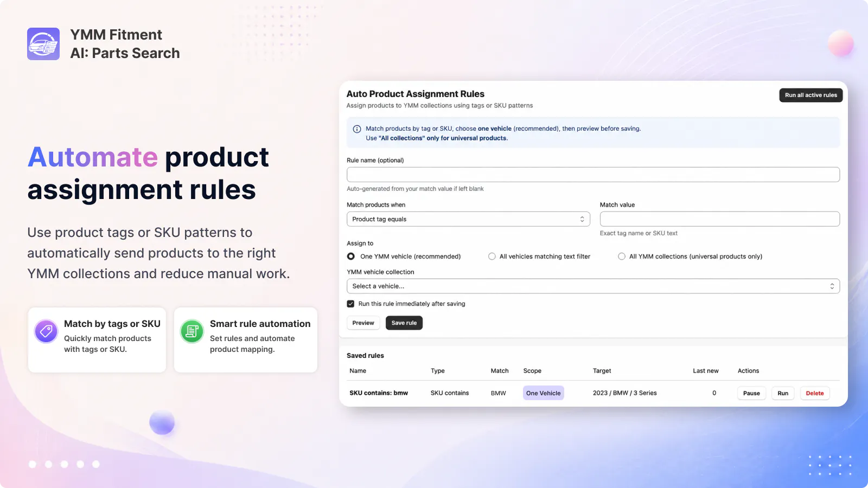The height and width of the screenshot is (488, 868).
Task: Click the green document icon for Smart rule automation
Action: click(x=192, y=331)
